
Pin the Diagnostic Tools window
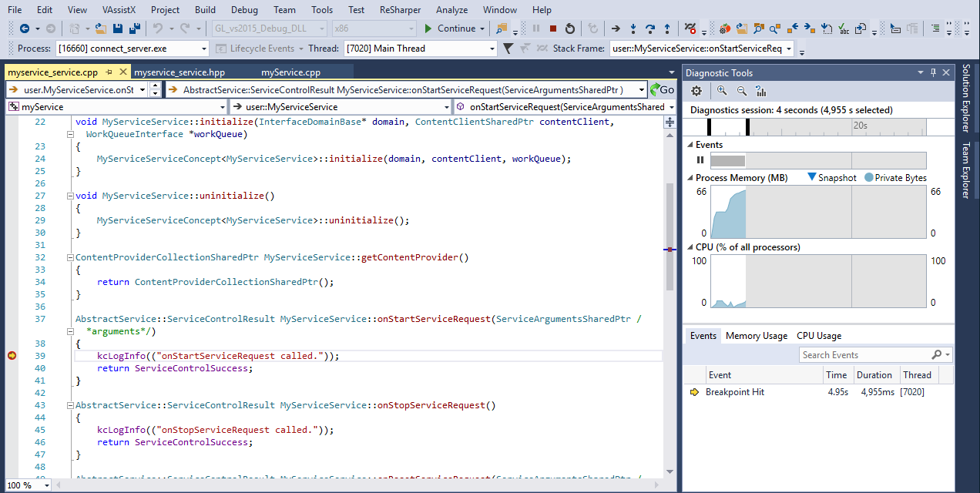933,72
